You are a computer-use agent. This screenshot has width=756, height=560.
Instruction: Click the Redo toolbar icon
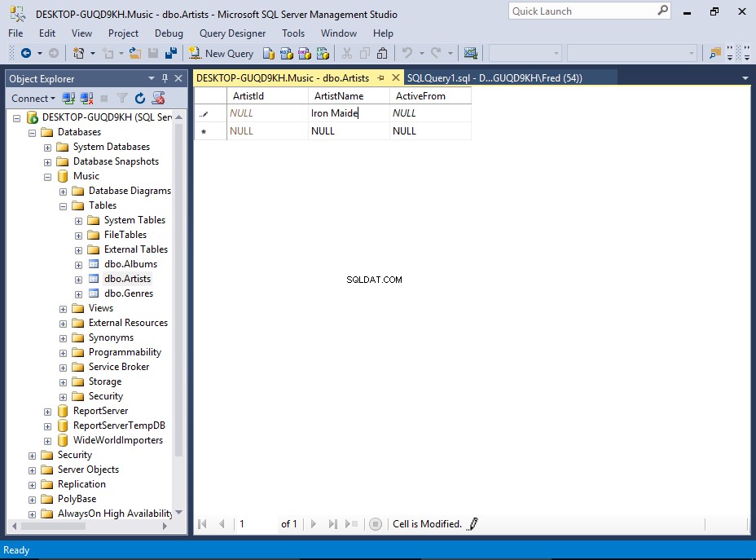point(436,53)
